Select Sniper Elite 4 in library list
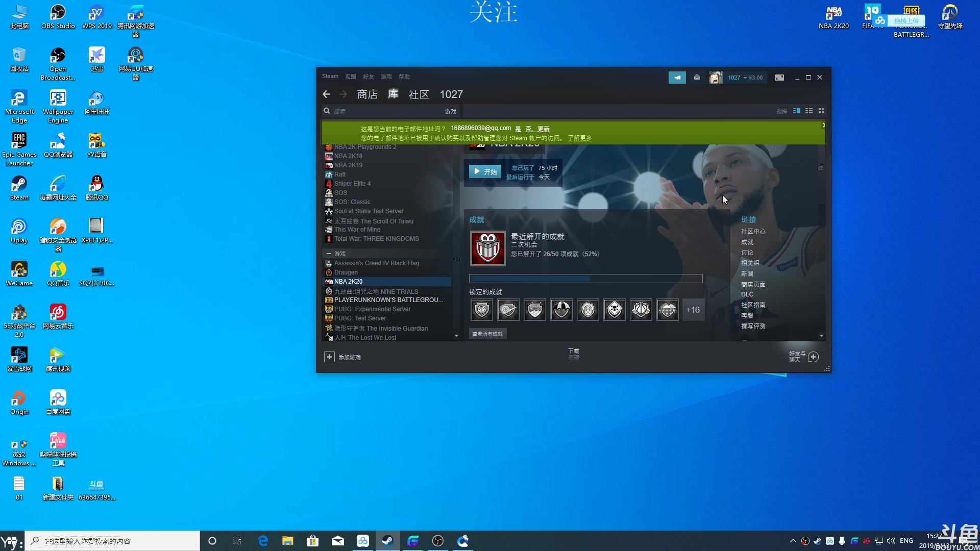Image resolution: width=980 pixels, height=551 pixels. click(353, 184)
